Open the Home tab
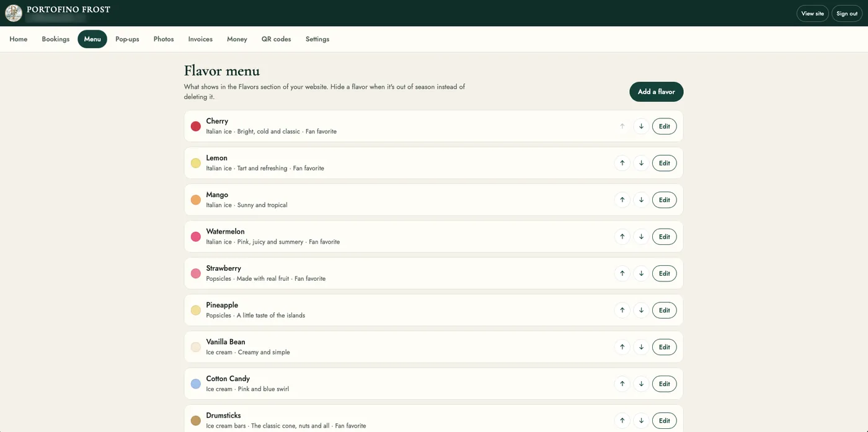 [19, 39]
